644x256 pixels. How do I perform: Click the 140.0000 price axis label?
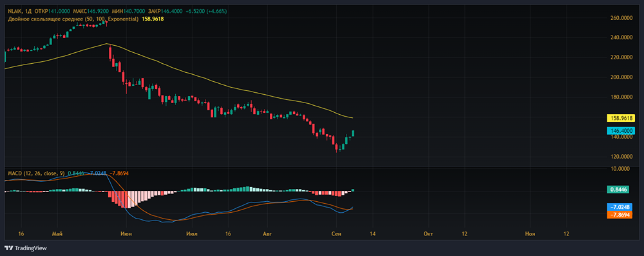622,137
